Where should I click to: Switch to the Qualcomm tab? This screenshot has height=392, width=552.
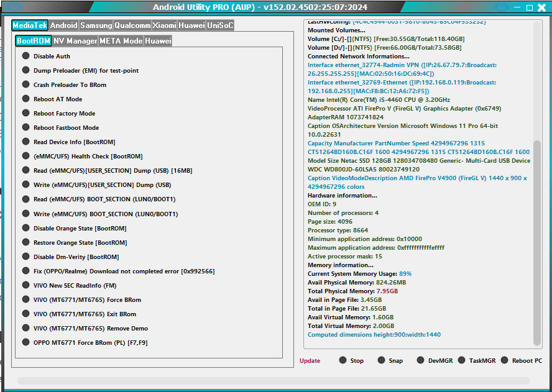pyautogui.click(x=132, y=25)
